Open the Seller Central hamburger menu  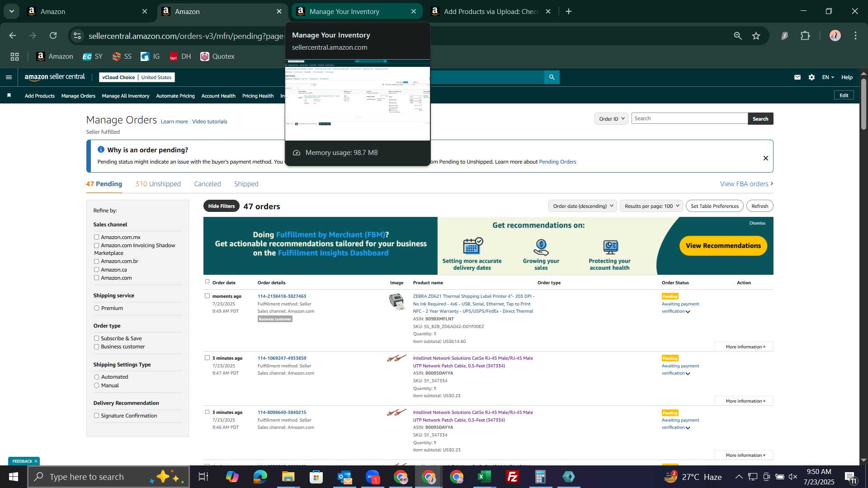coord(9,77)
